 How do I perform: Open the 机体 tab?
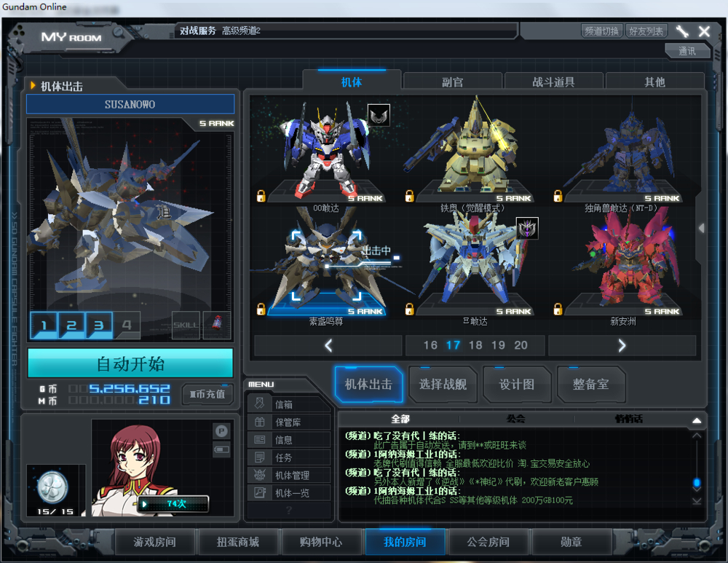coord(352,82)
